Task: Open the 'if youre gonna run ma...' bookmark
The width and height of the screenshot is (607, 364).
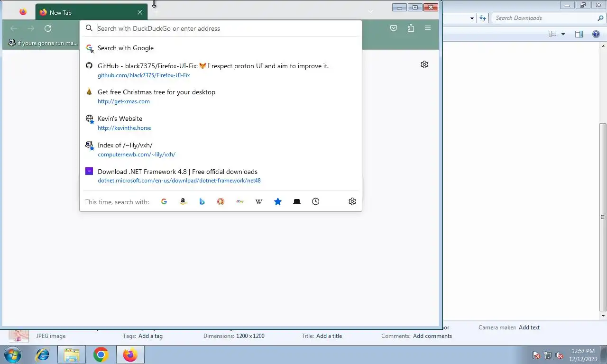Action: point(43,43)
